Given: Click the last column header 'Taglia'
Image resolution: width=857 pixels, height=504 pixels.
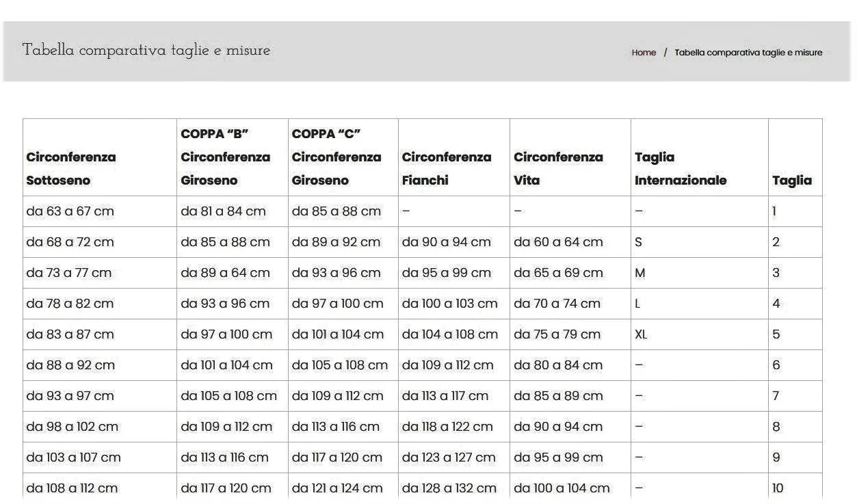Looking at the screenshot, I should click(x=791, y=181).
